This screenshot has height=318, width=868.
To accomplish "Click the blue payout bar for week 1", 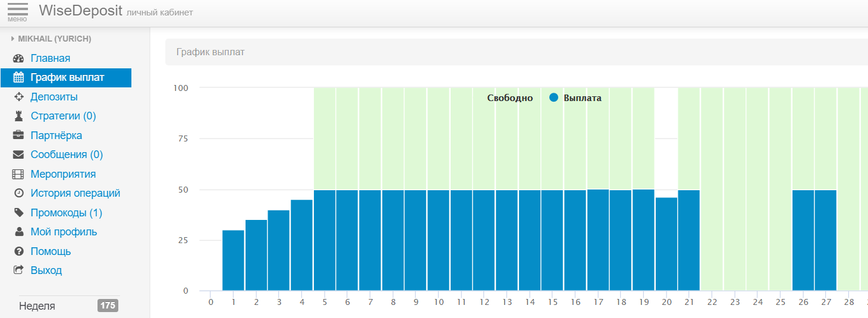I will [233, 260].
